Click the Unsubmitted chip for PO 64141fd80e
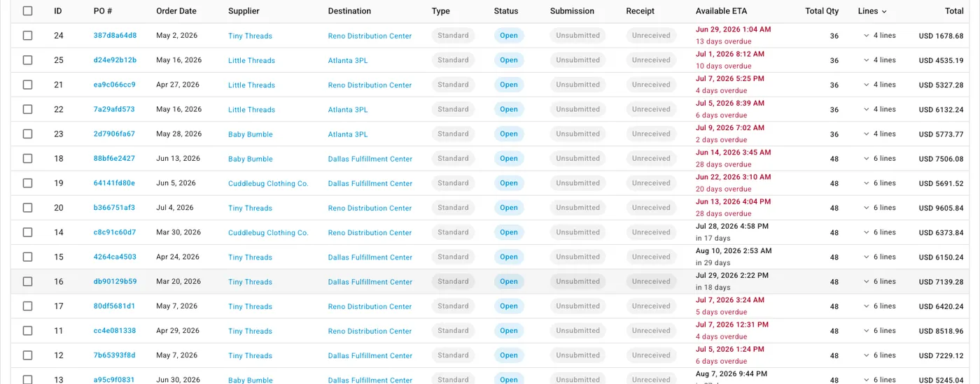The image size is (980, 384). (577, 183)
